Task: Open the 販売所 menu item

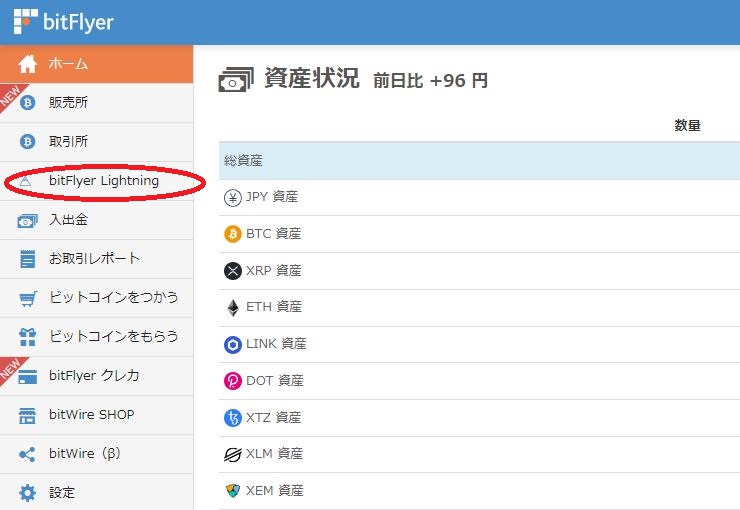Action: click(96, 103)
